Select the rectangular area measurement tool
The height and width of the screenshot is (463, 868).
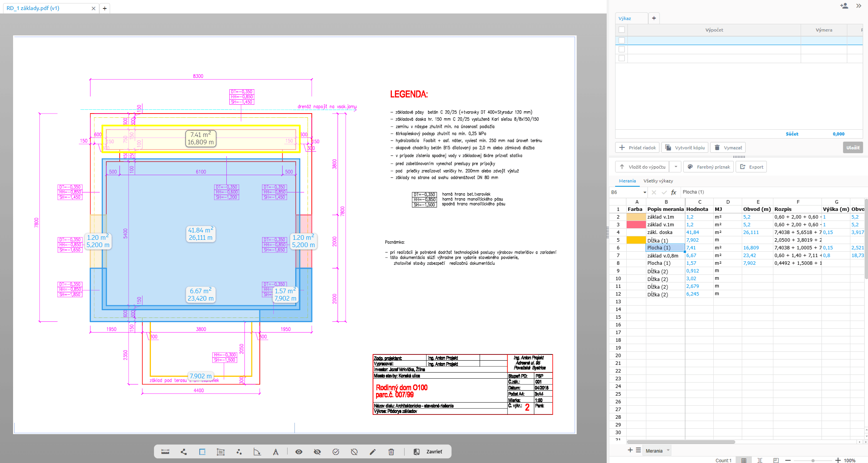(202, 452)
